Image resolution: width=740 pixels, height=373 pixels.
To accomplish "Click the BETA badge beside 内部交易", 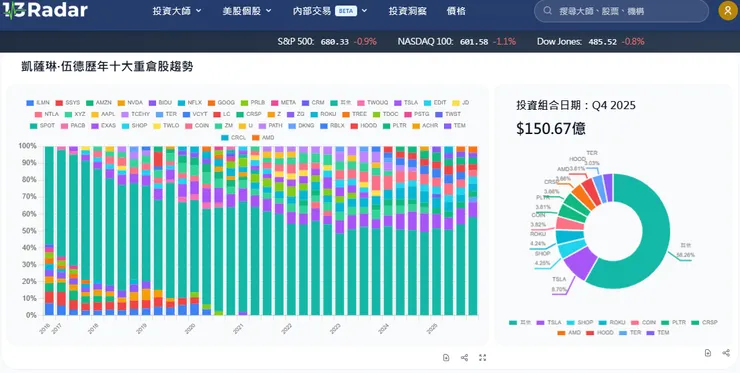I will pos(346,11).
